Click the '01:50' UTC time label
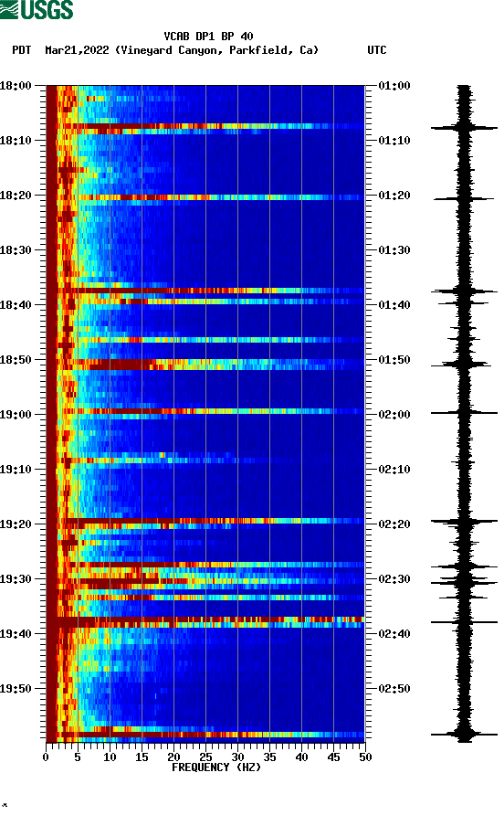Viewport: 504px width, 815px height. [394, 360]
